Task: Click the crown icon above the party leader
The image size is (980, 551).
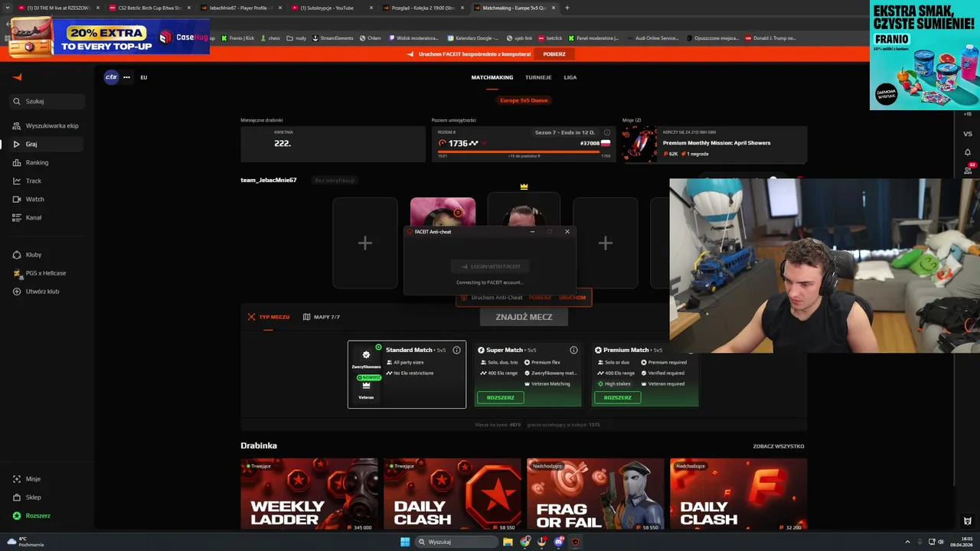Action: tap(524, 187)
